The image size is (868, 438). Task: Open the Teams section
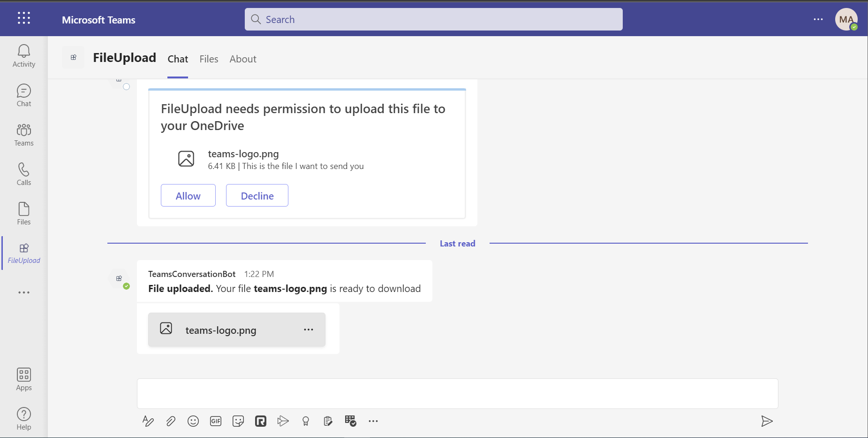[24, 135]
